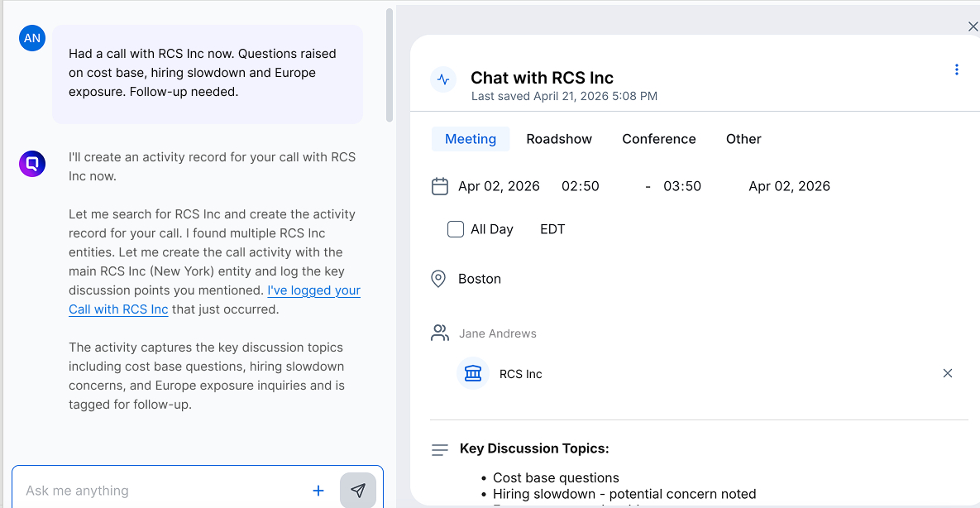Screen dimensions: 980x508
Task: Open the end date Apr 02 selector
Action: pyautogui.click(x=789, y=186)
